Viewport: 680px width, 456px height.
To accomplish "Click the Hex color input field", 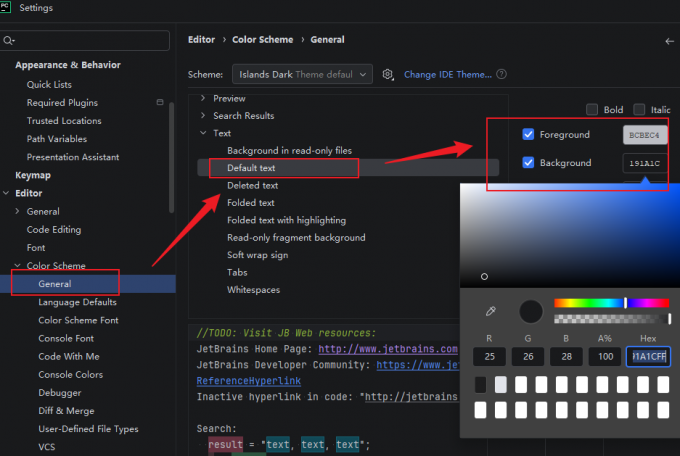I will 648,357.
